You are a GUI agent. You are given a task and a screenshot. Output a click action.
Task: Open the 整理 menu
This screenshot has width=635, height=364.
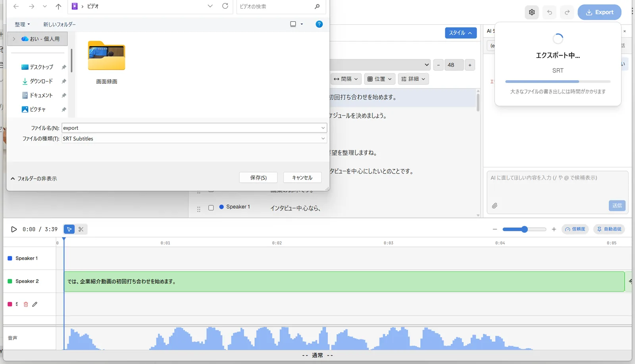point(22,24)
